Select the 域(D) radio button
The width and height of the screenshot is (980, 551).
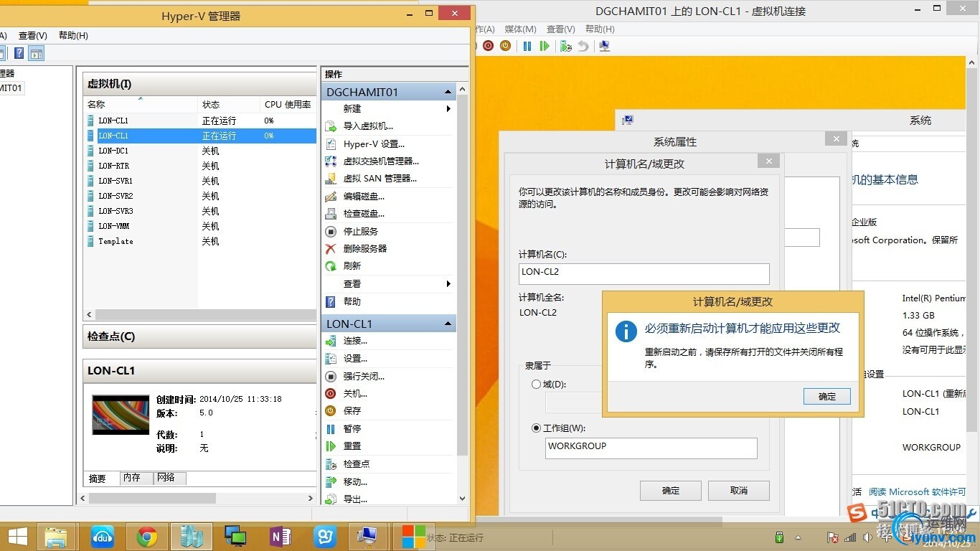(x=537, y=385)
